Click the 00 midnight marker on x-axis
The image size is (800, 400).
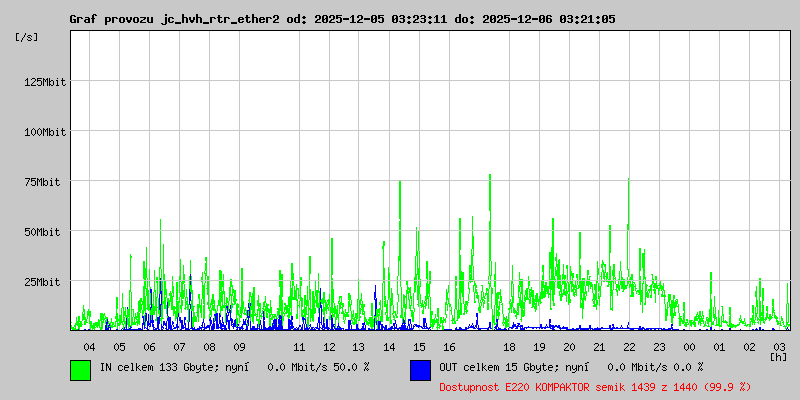[x=690, y=346]
